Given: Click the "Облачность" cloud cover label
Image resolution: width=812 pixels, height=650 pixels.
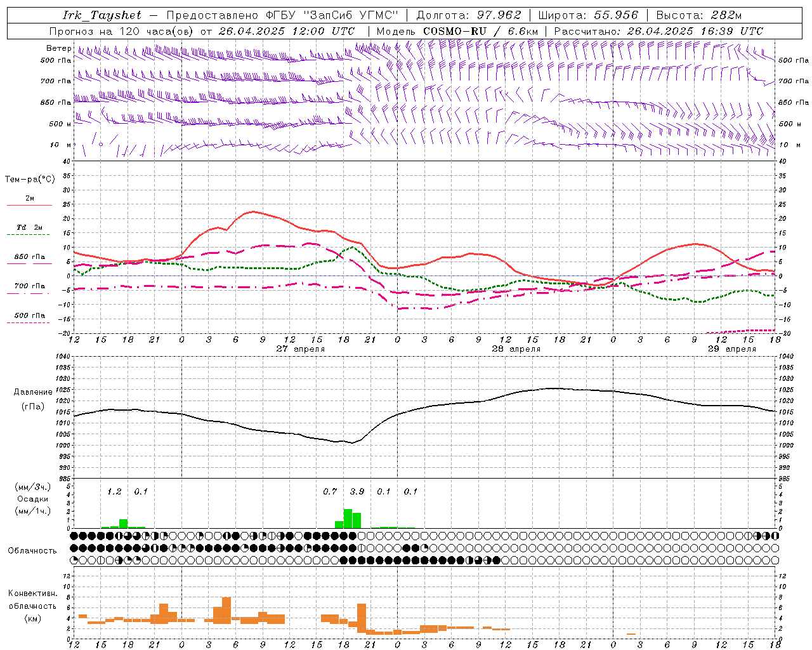Looking at the screenshot, I should [32, 551].
